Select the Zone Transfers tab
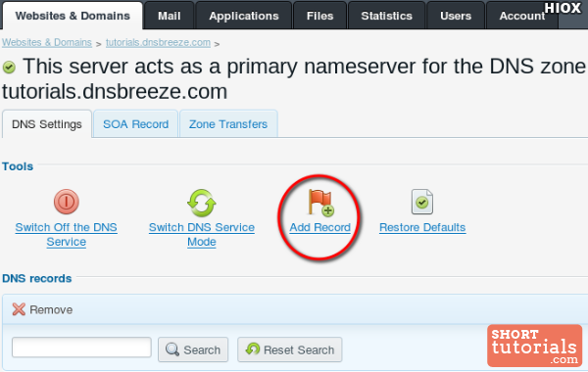 [228, 124]
